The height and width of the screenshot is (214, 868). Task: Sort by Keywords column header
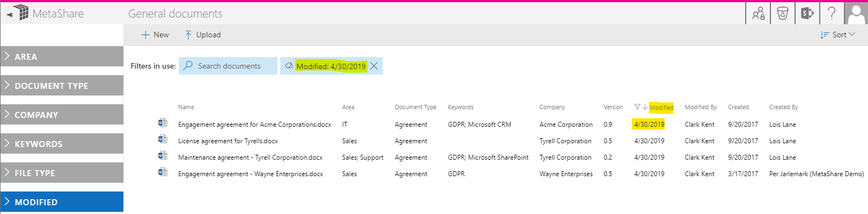point(461,107)
